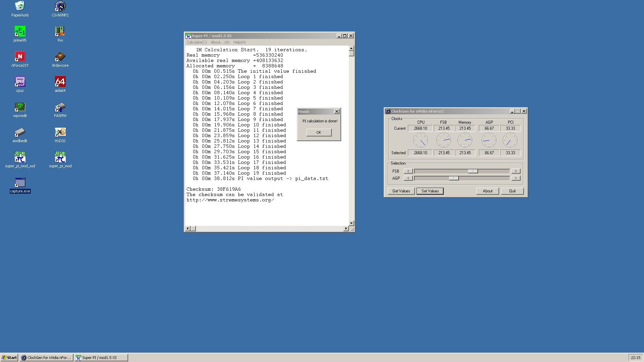This screenshot has width=644, height=362.
Task: Click the Selected AGP value field
Action: 489,153
